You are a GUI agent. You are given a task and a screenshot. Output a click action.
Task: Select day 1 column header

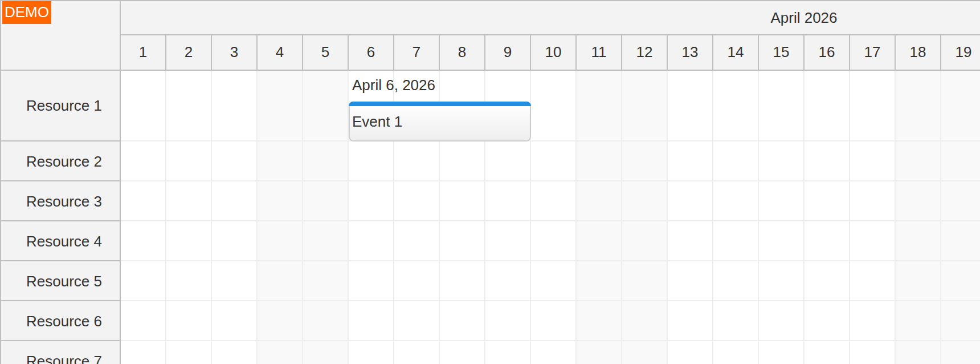(142, 52)
